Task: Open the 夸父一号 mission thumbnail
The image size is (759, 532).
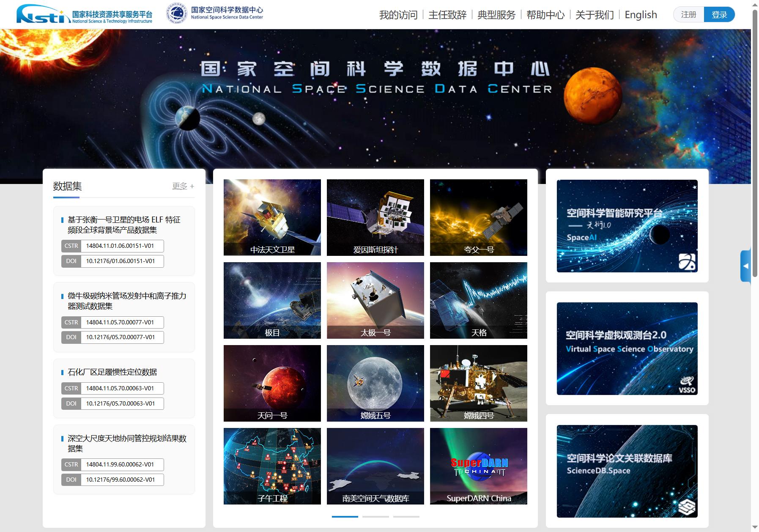Action: click(479, 217)
